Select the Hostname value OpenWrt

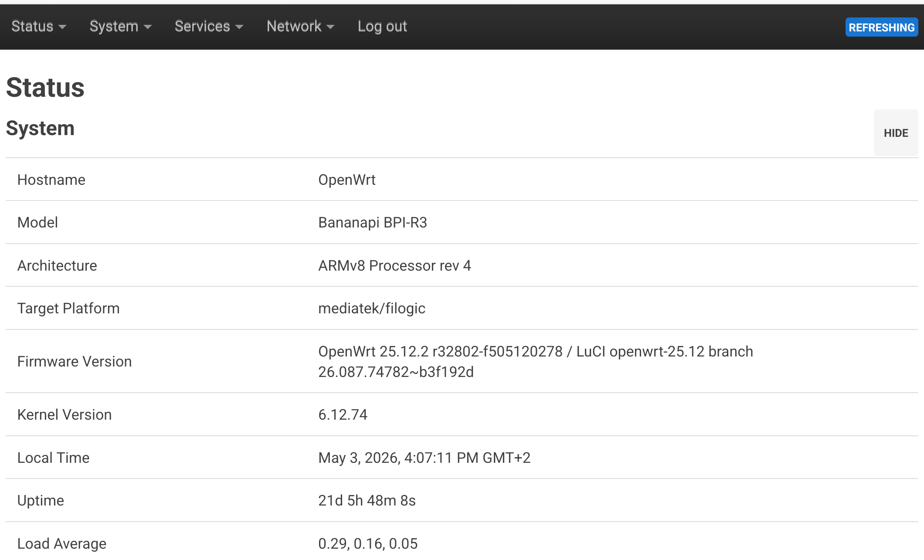(346, 180)
